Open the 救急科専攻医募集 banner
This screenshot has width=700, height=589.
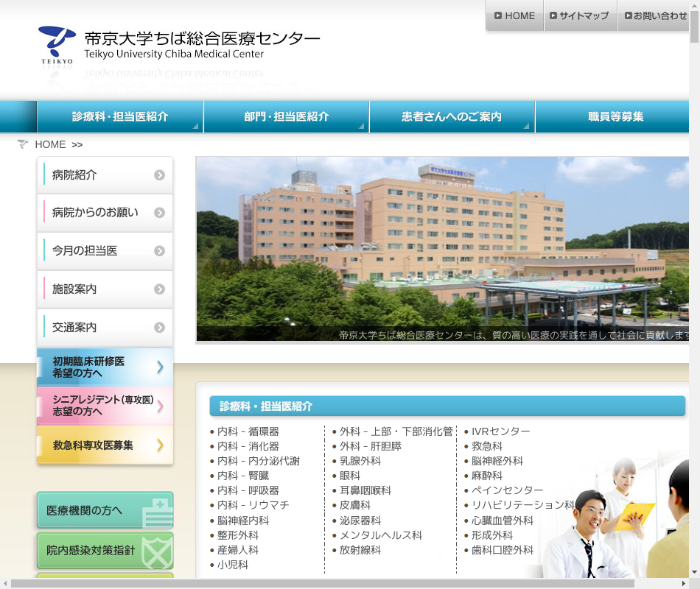coord(105,445)
